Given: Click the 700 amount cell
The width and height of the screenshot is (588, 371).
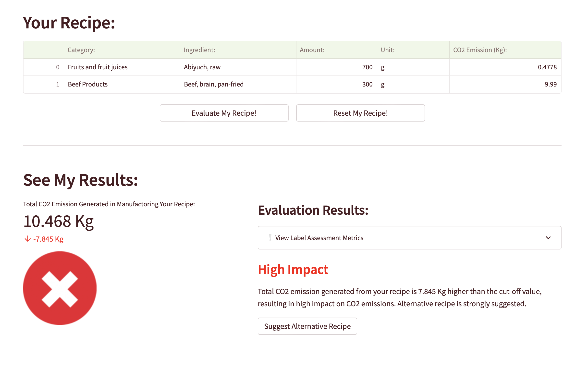Looking at the screenshot, I should point(367,67).
